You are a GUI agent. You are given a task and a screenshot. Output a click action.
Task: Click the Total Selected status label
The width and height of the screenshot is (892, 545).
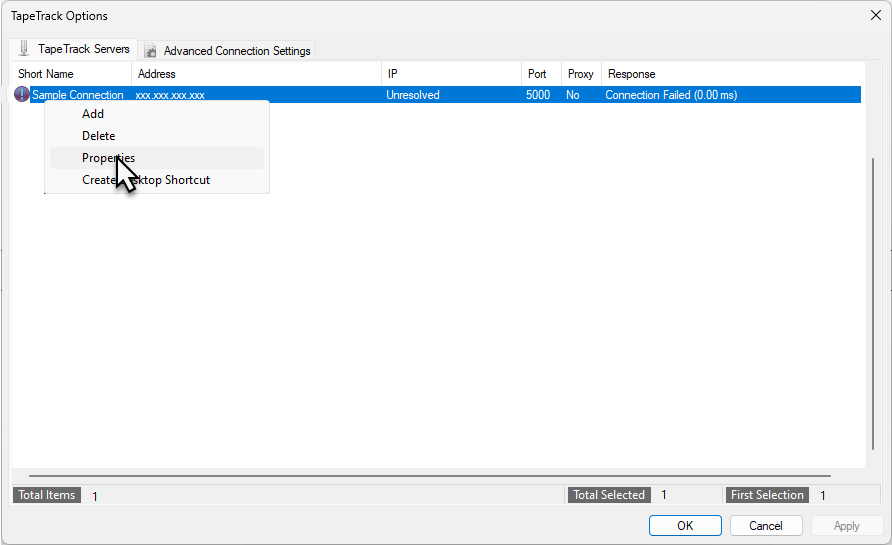pos(609,495)
